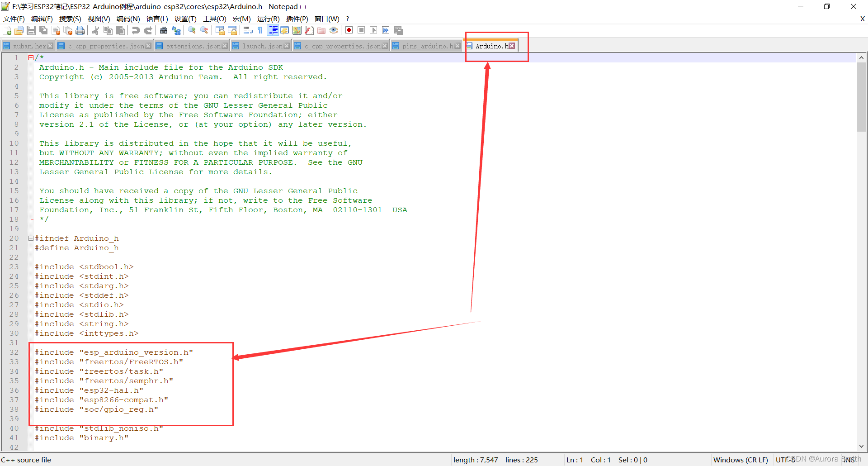Screen dimensions: 868x466
Task: Switch to the pins_arduino.h tab
Action: coord(426,46)
